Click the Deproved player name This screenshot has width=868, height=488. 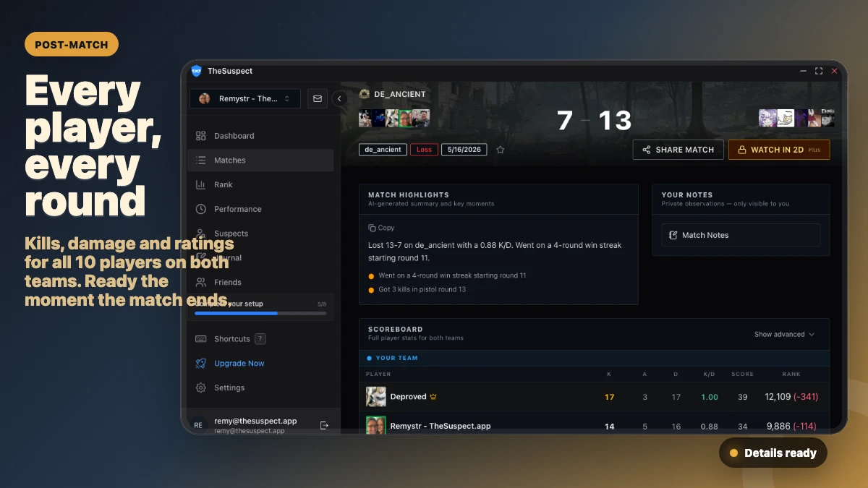point(409,397)
